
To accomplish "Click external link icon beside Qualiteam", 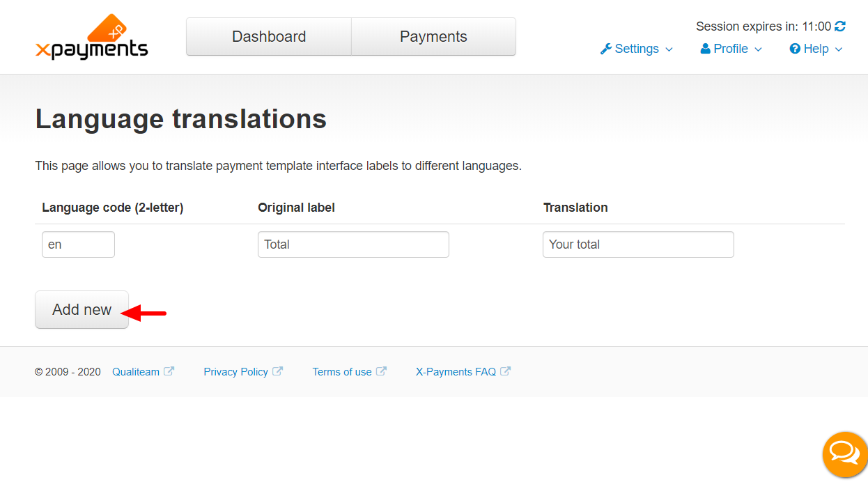I will click(169, 371).
